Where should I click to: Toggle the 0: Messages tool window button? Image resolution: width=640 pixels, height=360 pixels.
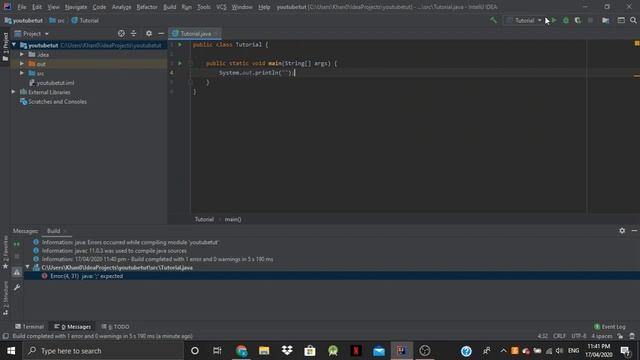click(73, 327)
